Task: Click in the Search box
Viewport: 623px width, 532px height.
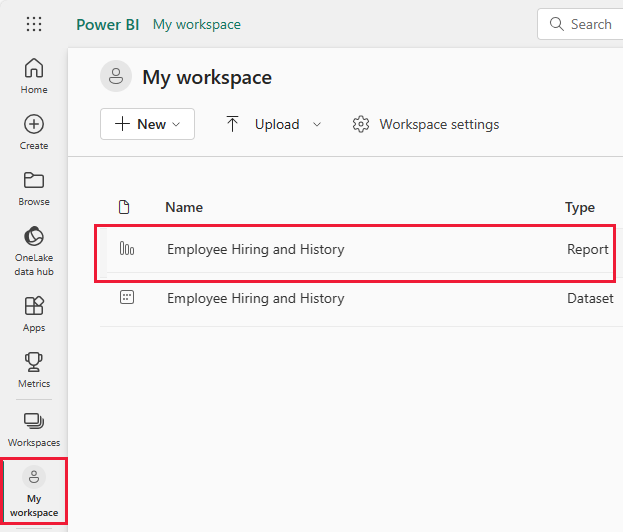Action: pyautogui.click(x=580, y=24)
